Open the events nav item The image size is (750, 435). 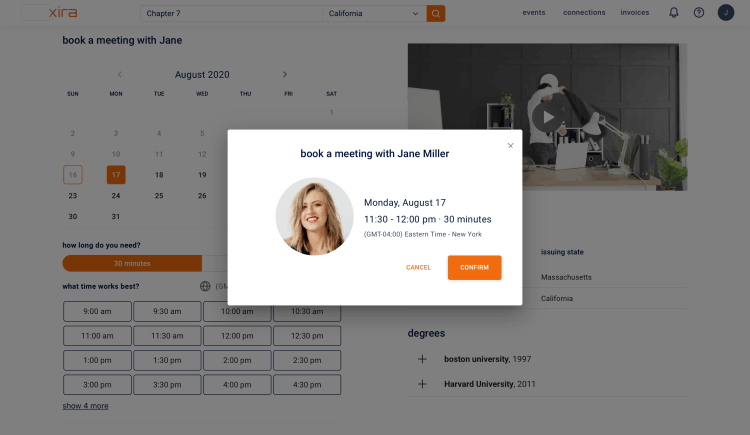pyautogui.click(x=533, y=13)
